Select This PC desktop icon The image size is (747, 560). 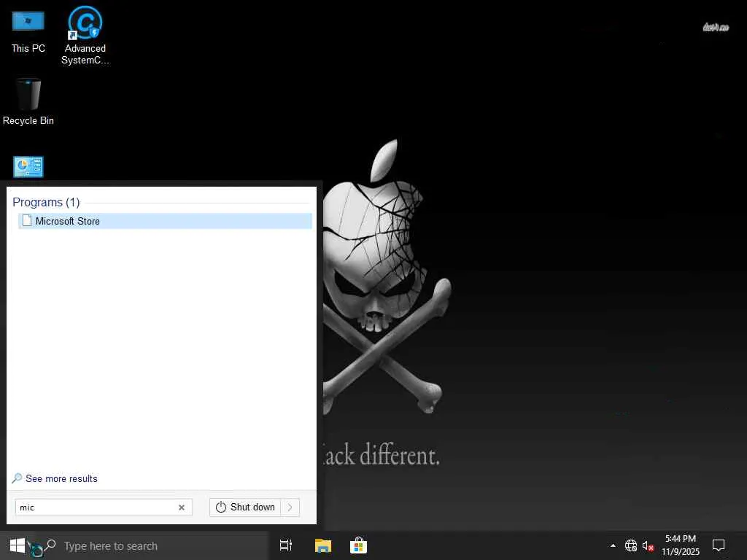28,31
